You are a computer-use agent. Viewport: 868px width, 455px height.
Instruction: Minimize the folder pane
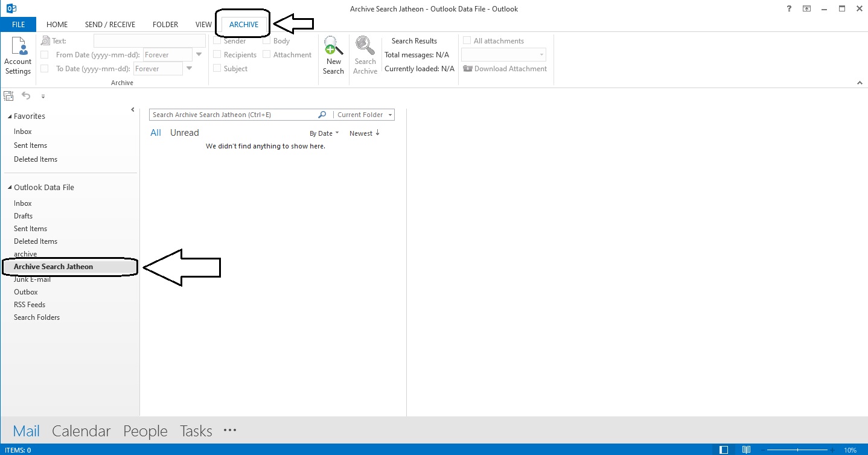133,109
